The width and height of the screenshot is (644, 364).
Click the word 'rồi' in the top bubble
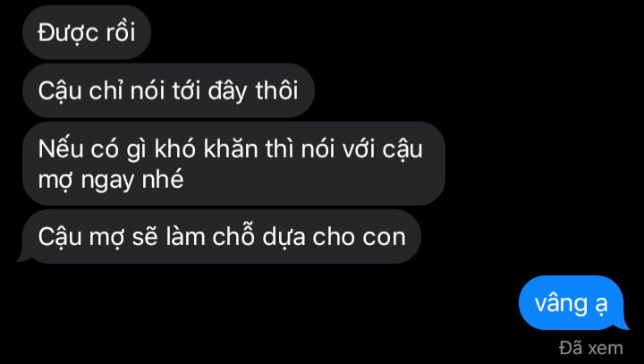point(121,32)
